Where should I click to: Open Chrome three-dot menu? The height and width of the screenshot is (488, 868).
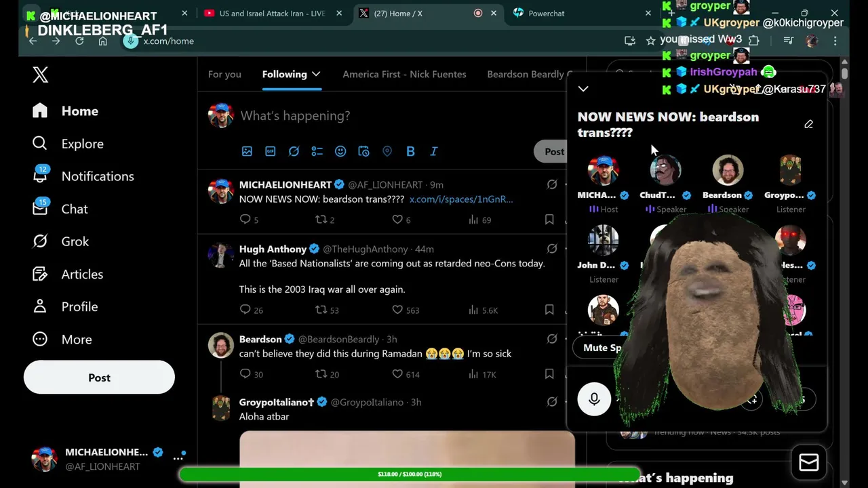tap(835, 41)
